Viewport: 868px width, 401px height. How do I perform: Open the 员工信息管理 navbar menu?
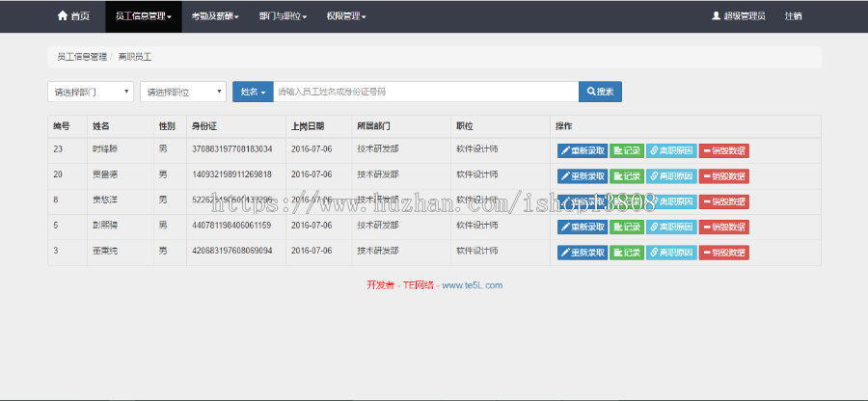(x=144, y=16)
